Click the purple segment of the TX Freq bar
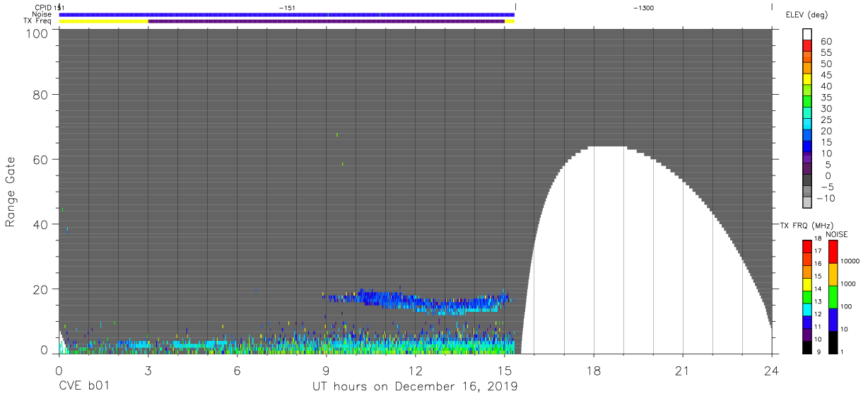 tap(326, 21)
